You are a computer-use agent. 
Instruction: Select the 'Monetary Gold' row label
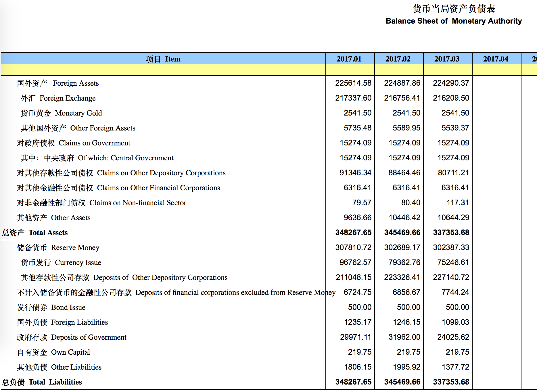61,113
